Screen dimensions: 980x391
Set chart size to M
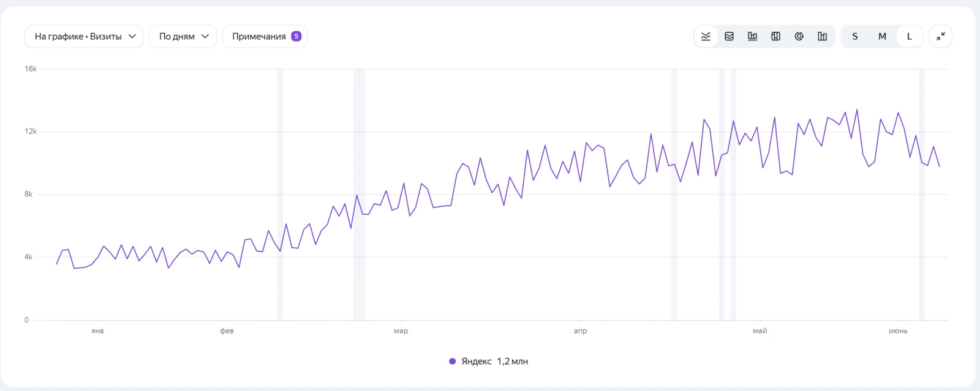click(x=882, y=37)
